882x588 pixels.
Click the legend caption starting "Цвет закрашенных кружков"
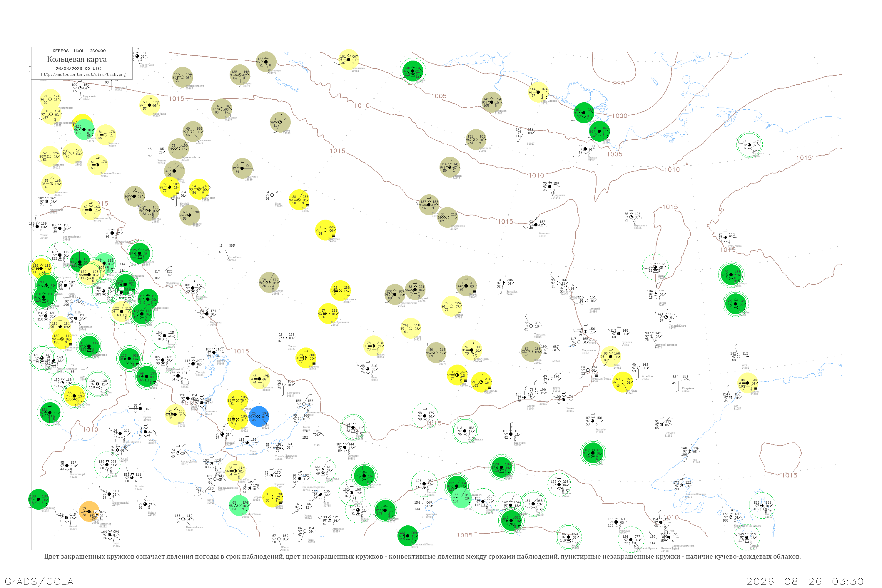tap(422, 557)
